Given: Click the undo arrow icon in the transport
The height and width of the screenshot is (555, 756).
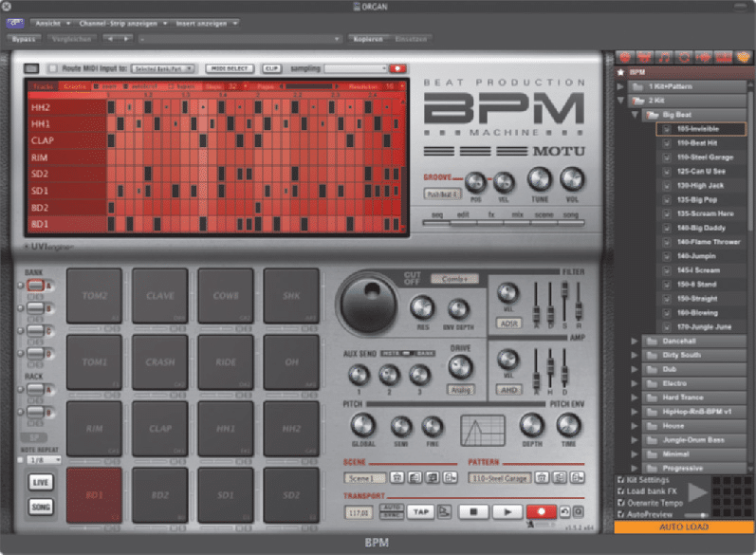Looking at the screenshot, I should [x=564, y=511].
